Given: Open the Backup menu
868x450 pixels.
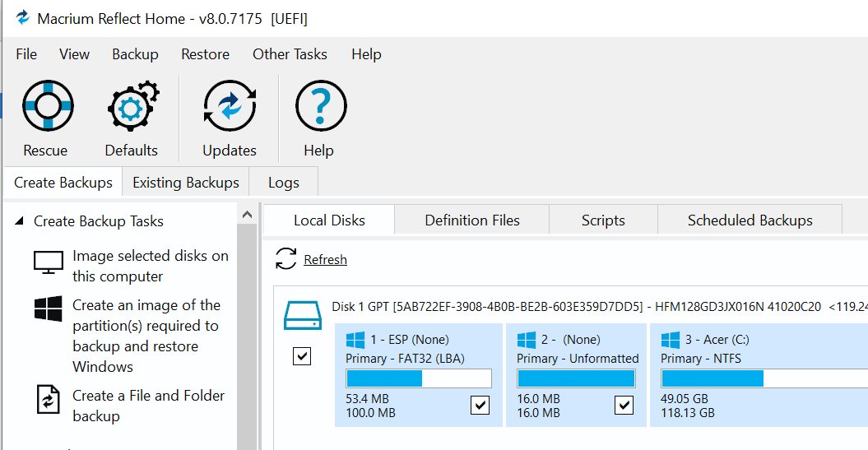Looking at the screenshot, I should [135, 54].
